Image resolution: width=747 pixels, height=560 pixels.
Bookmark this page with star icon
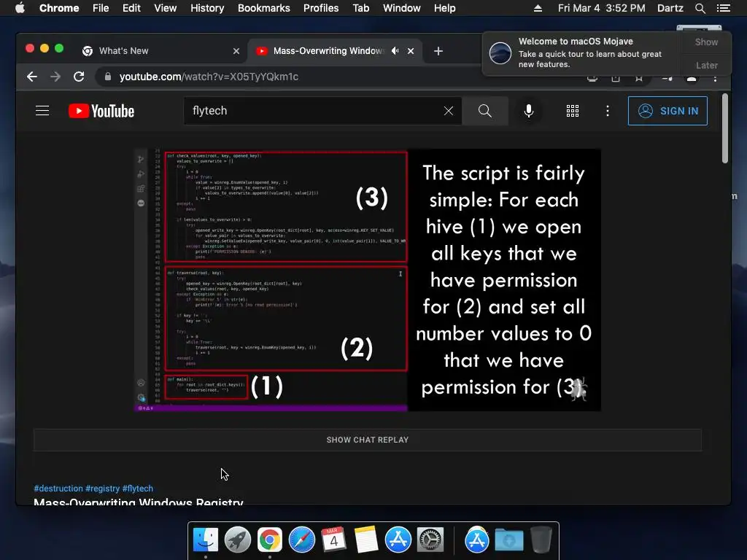639,79
